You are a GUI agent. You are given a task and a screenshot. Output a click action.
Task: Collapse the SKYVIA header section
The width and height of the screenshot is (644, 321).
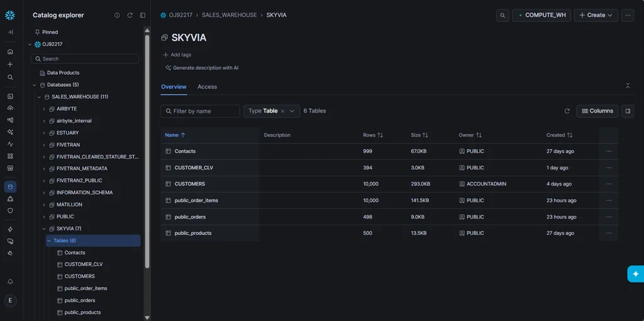628,86
